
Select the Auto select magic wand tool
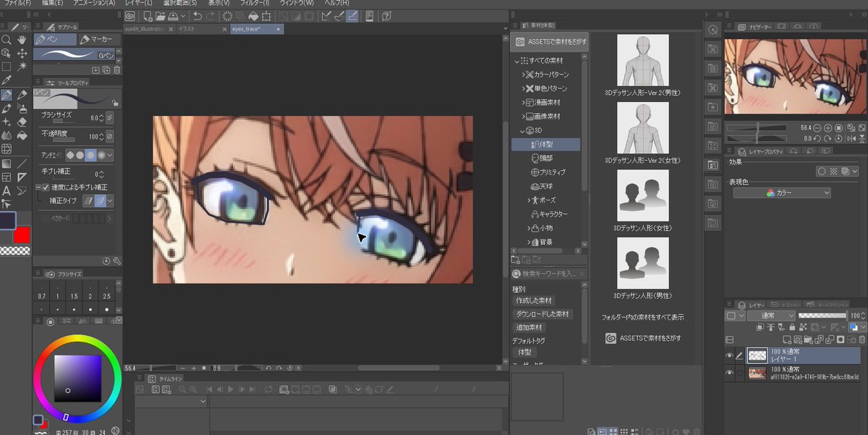(x=22, y=66)
